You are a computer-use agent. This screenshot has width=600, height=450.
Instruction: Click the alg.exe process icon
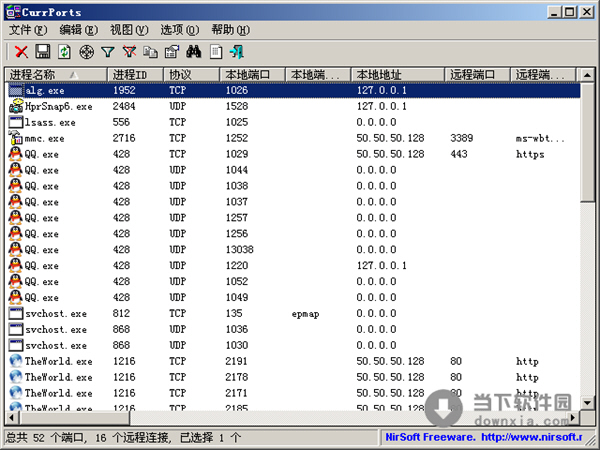pyautogui.click(x=16, y=90)
